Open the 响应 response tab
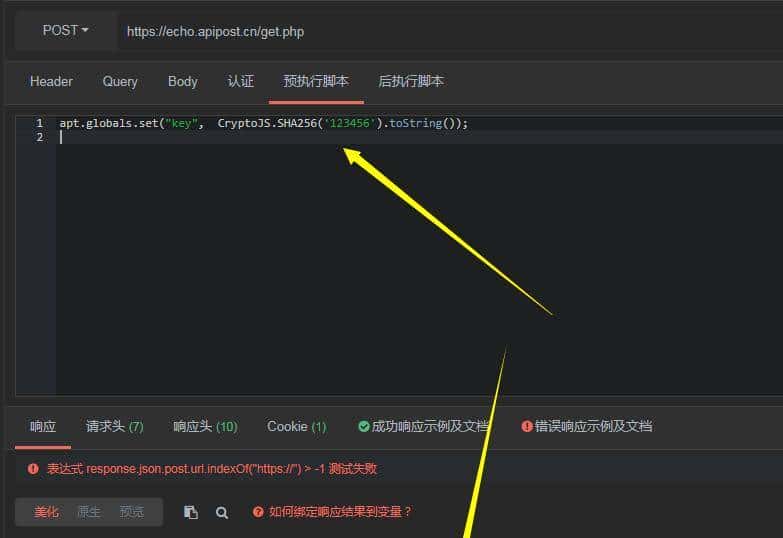The height and width of the screenshot is (538, 783). click(43, 427)
